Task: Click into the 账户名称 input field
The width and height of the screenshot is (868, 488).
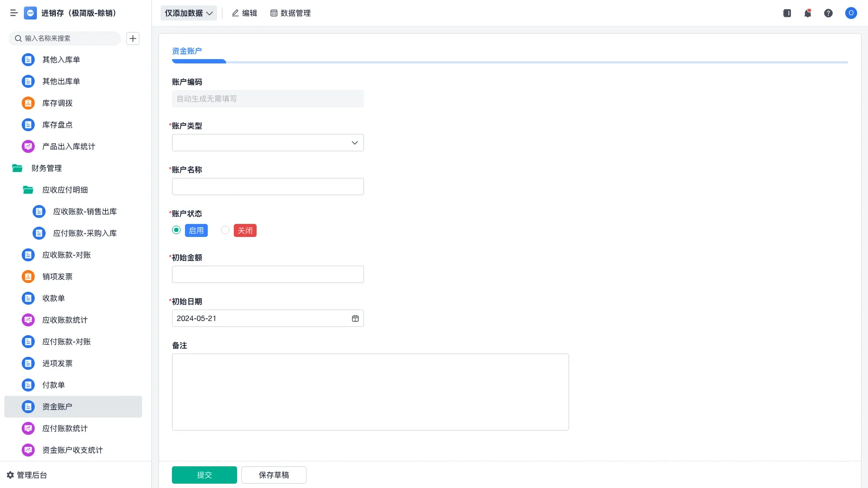Action: (268, 187)
